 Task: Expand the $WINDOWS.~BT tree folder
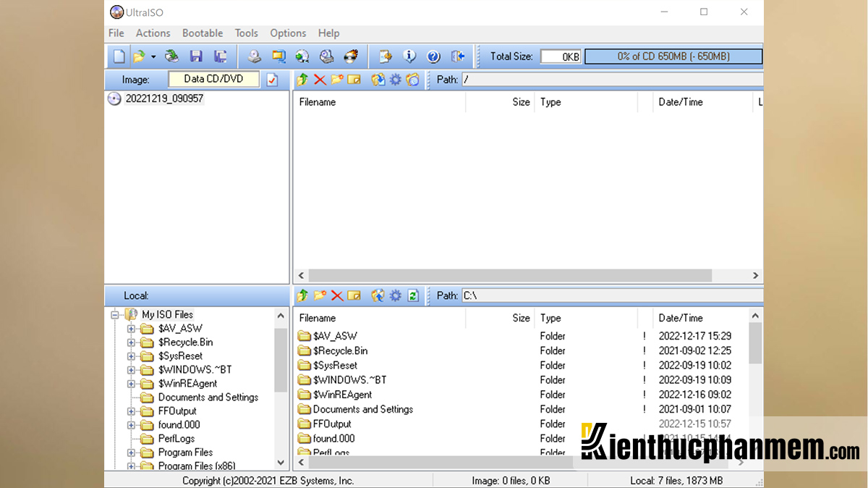[131, 370]
